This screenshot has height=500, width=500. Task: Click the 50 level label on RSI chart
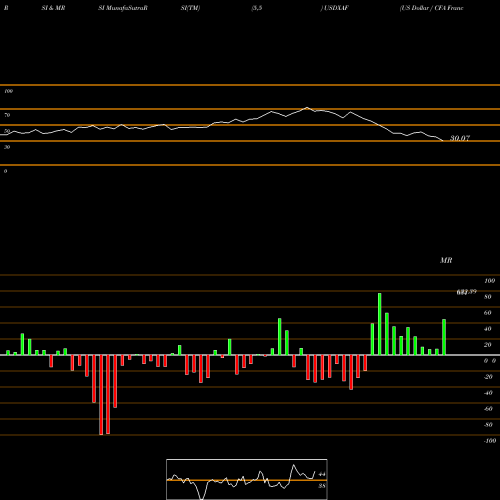coord(7,131)
